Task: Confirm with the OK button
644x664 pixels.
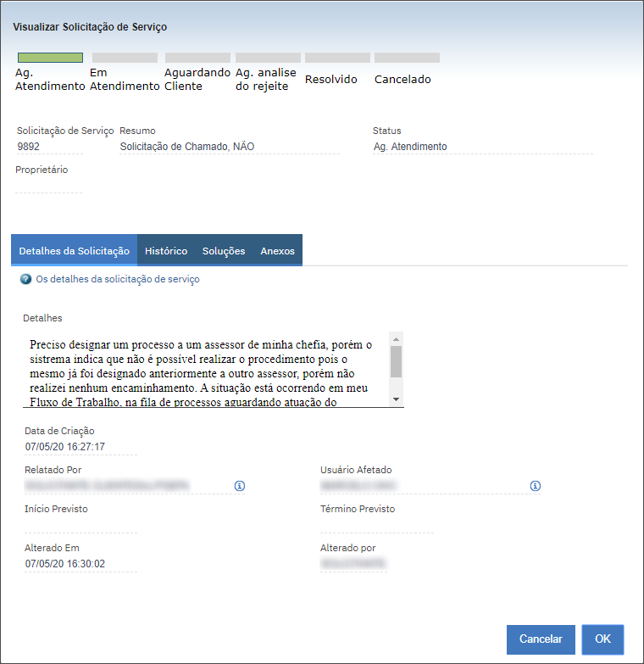Action: tap(602, 639)
